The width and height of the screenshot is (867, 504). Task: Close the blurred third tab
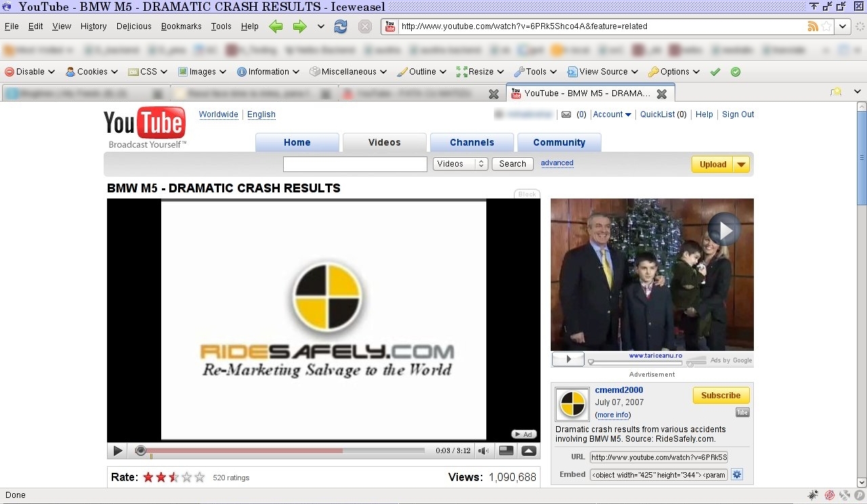pos(494,94)
